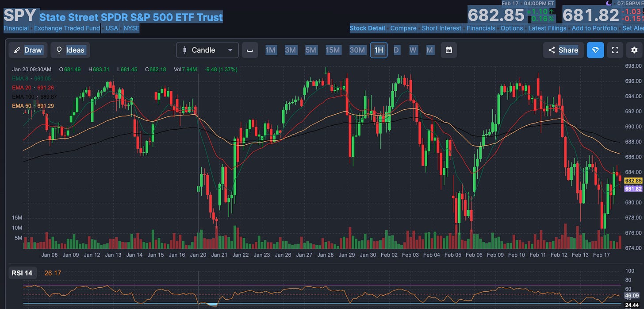Select the EMA 8 indicator label
Screen dimensions: 644x309
click(31, 78)
